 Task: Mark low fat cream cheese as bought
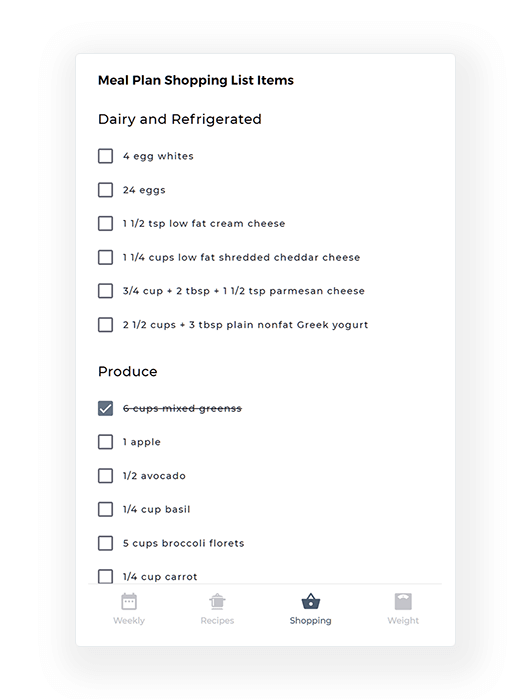(x=105, y=223)
